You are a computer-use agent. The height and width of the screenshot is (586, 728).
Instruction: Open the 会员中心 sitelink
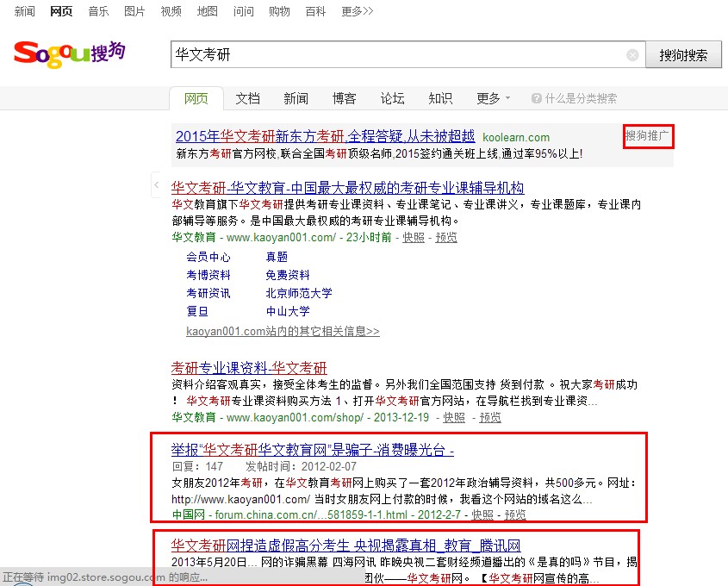[x=208, y=257]
